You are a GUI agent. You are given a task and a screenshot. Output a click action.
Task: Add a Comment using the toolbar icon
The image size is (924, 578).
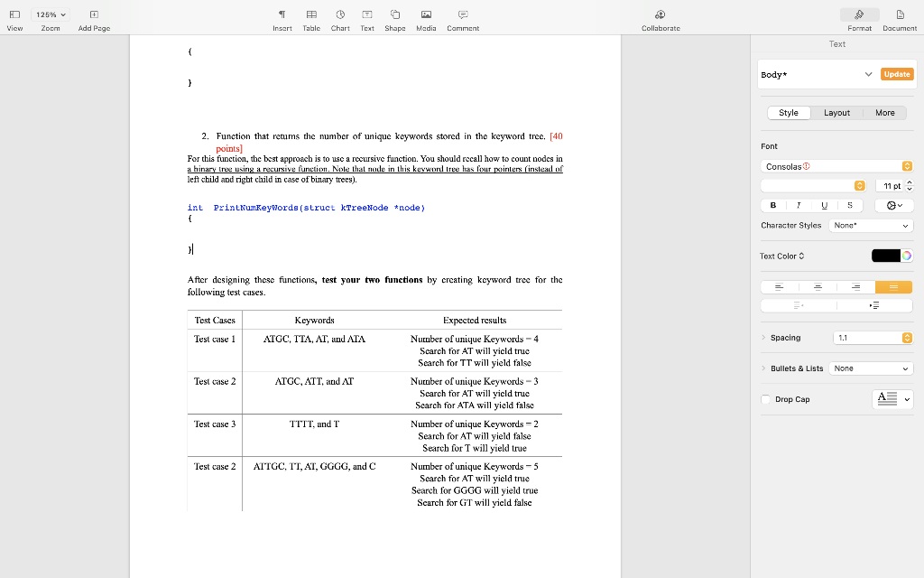462,18
